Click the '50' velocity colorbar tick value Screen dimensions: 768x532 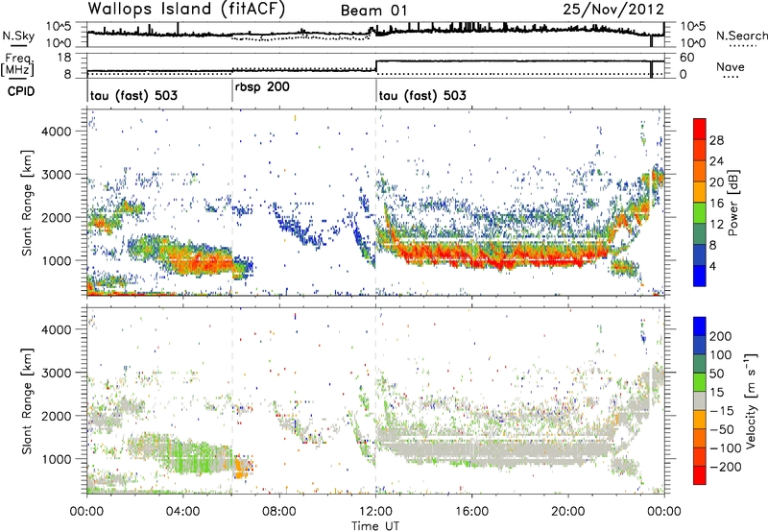[x=716, y=374]
